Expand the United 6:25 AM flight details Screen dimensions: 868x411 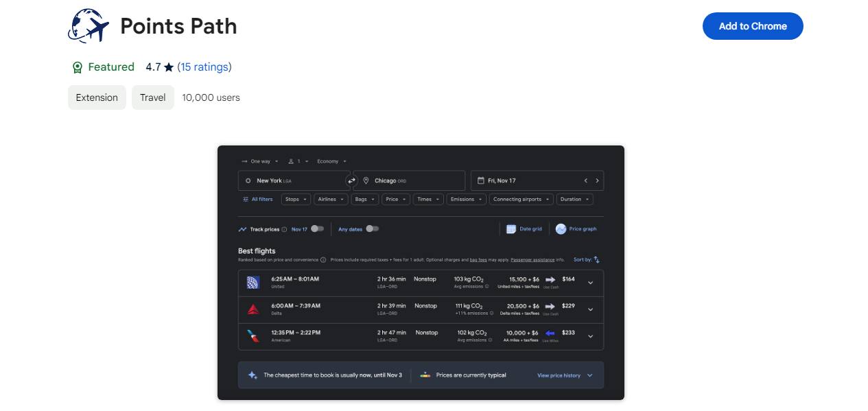click(x=590, y=282)
